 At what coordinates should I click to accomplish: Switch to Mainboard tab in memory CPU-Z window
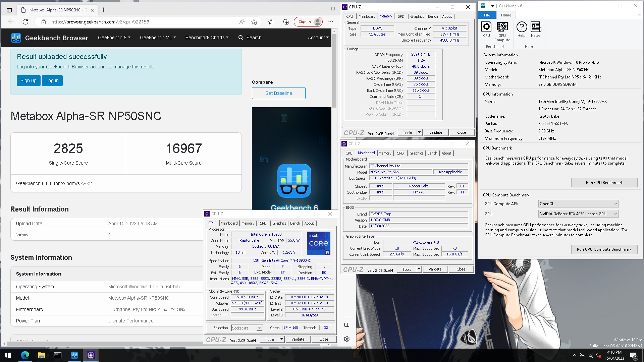click(x=367, y=16)
